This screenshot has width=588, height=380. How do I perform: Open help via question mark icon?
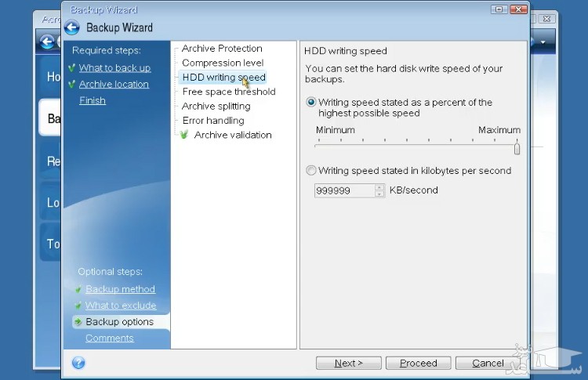(78, 363)
